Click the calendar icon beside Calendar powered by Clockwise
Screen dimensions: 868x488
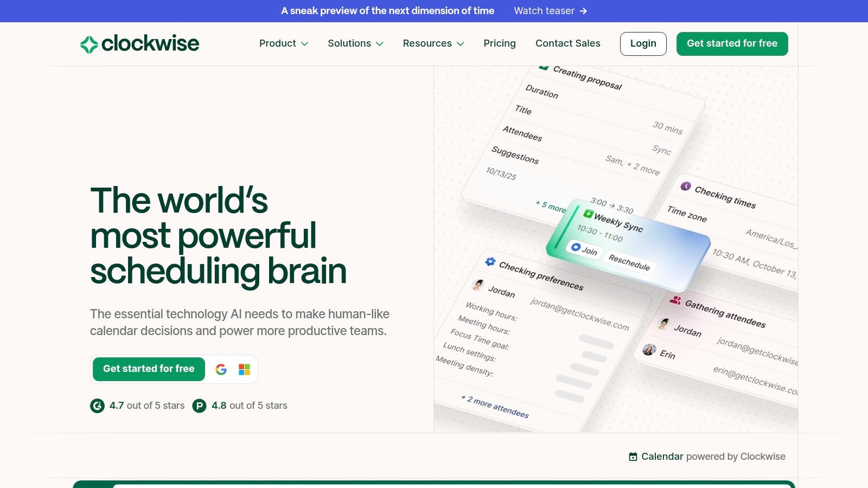click(x=633, y=457)
